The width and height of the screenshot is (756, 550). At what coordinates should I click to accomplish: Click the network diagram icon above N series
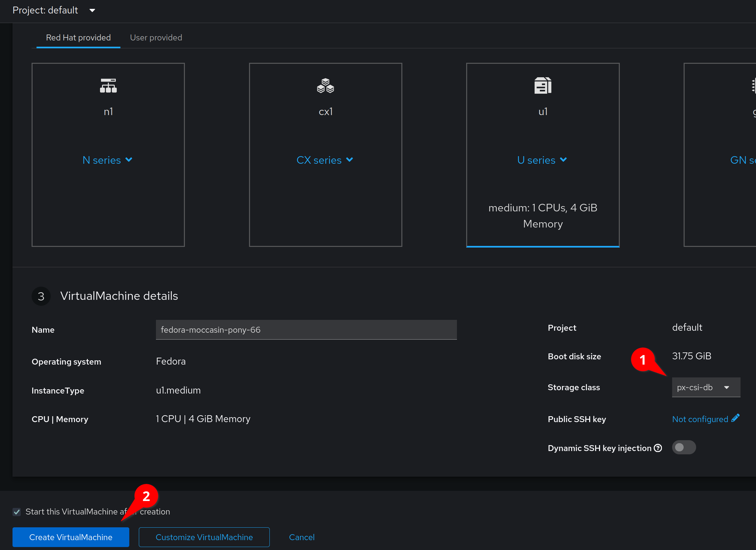coord(108,85)
